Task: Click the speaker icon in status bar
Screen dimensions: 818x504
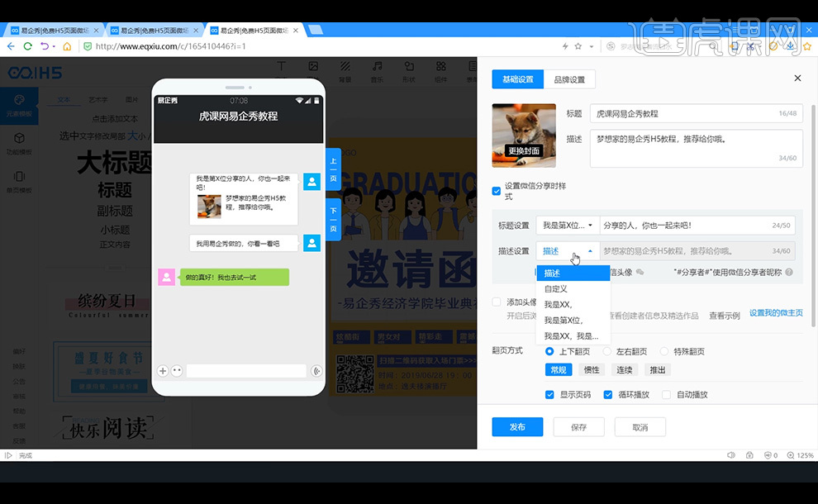Action: 731,455
